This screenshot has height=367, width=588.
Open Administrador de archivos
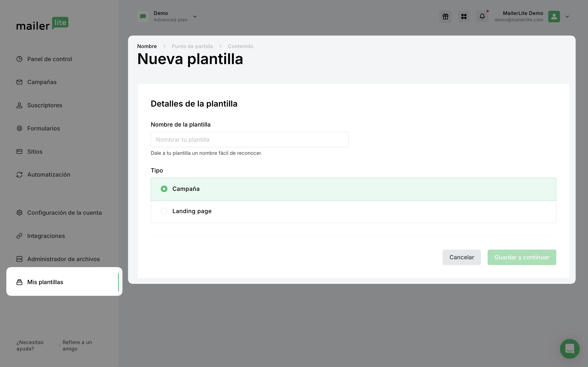pos(63,259)
